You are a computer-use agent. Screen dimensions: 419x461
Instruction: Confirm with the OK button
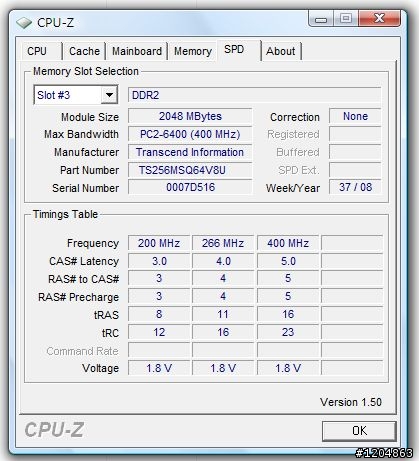(359, 431)
